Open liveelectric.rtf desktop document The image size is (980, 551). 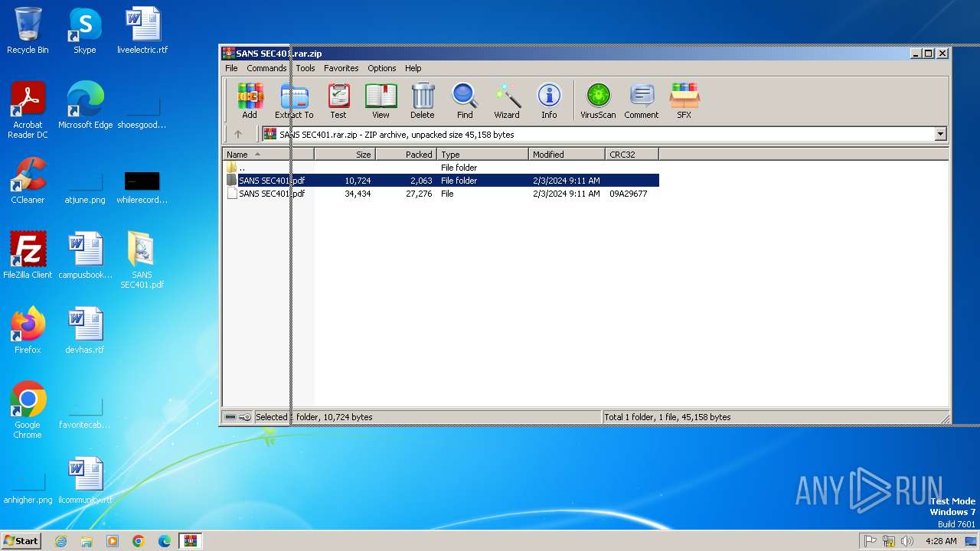(142, 31)
